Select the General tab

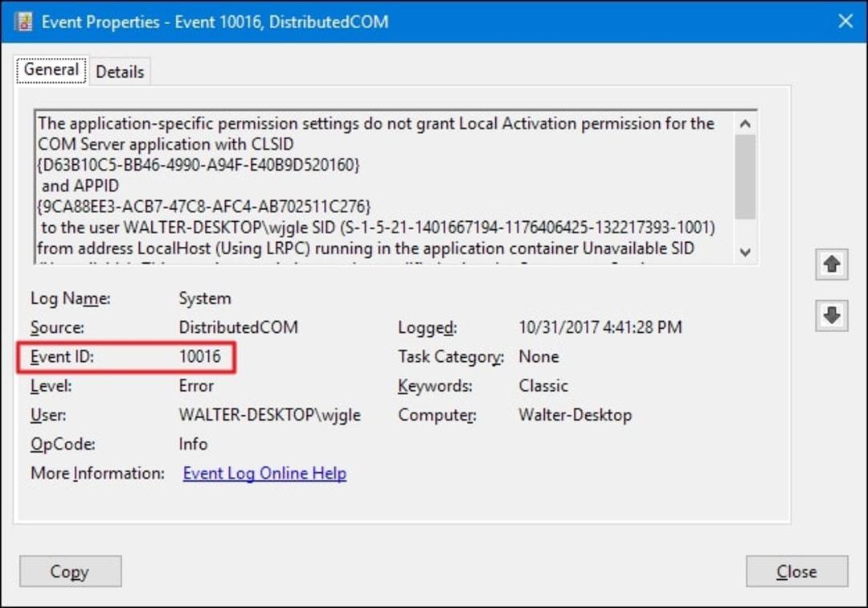(x=51, y=70)
